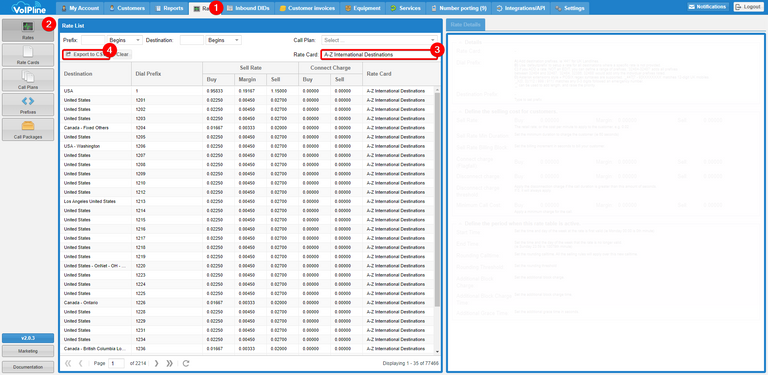Open the Prefix match type dropdown
This screenshot has width=768, height=375.
(125, 40)
